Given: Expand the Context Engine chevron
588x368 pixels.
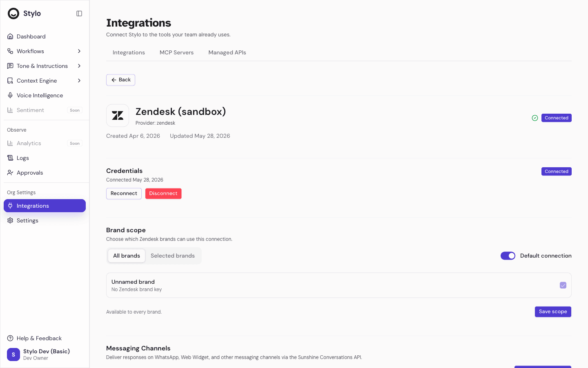Looking at the screenshot, I should (79, 81).
